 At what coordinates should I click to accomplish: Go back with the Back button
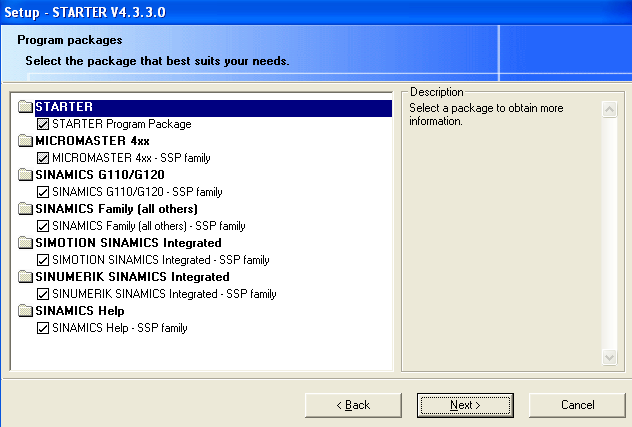click(353, 405)
